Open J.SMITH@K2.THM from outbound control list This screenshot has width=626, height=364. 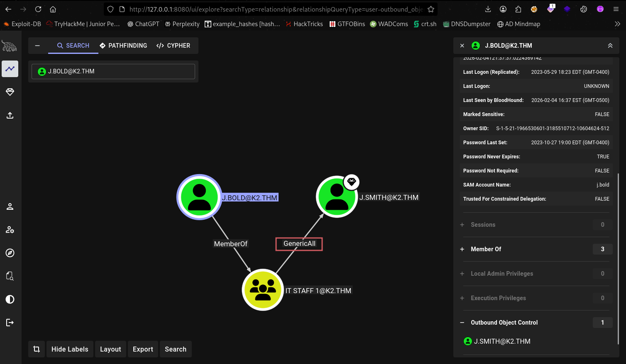(501, 341)
